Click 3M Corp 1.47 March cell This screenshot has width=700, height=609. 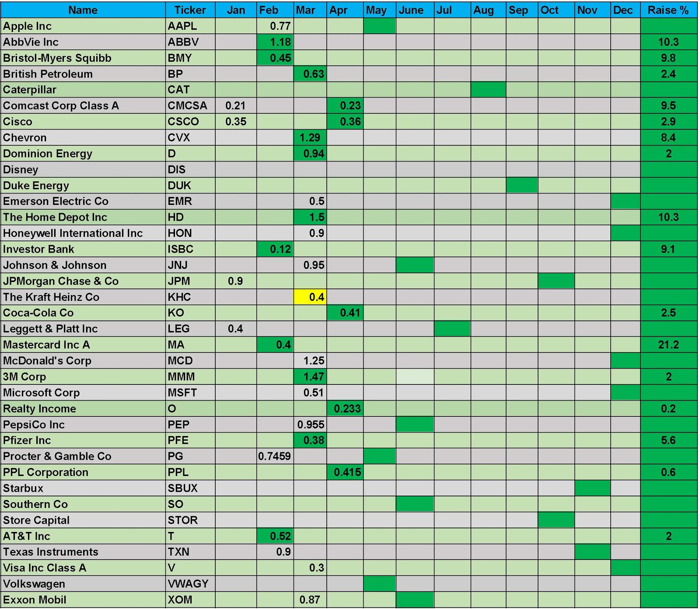coord(310,377)
